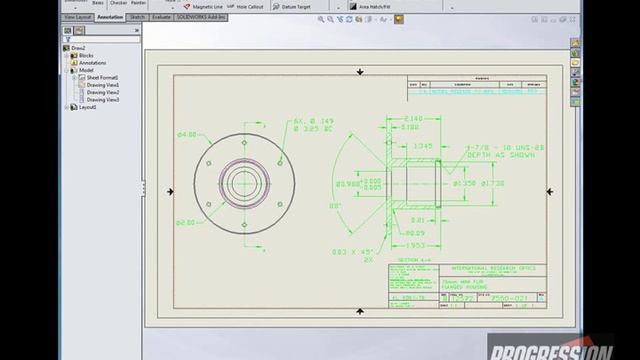Screen dimensions: 640x360
Task: Select the Annotation tab
Action: (110, 17)
